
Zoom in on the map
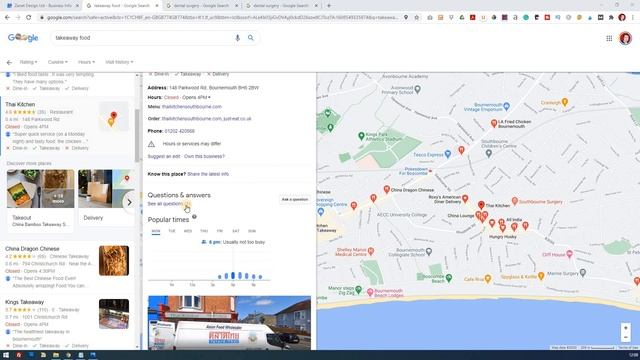pyautogui.click(x=625, y=328)
